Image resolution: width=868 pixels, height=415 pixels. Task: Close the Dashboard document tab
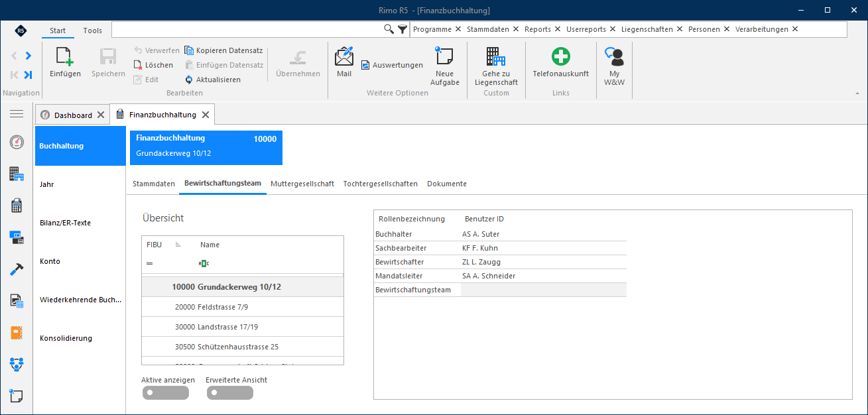point(101,115)
